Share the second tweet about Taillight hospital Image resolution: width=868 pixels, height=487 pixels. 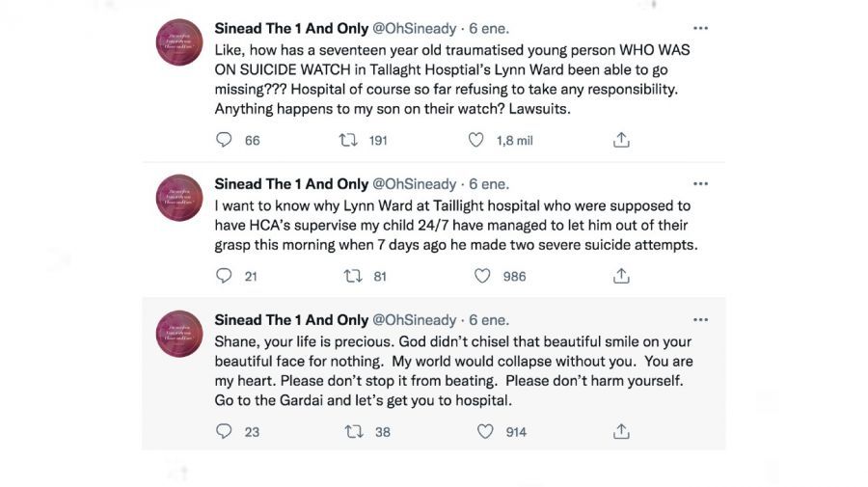point(621,276)
